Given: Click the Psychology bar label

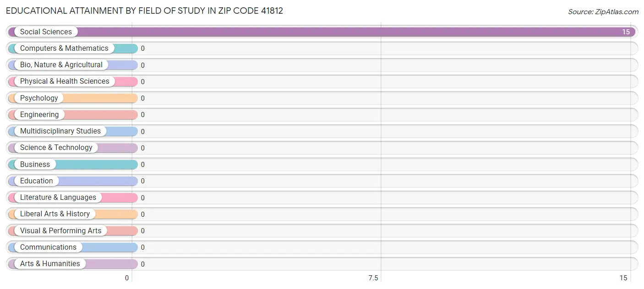Looking at the screenshot, I should point(39,98).
